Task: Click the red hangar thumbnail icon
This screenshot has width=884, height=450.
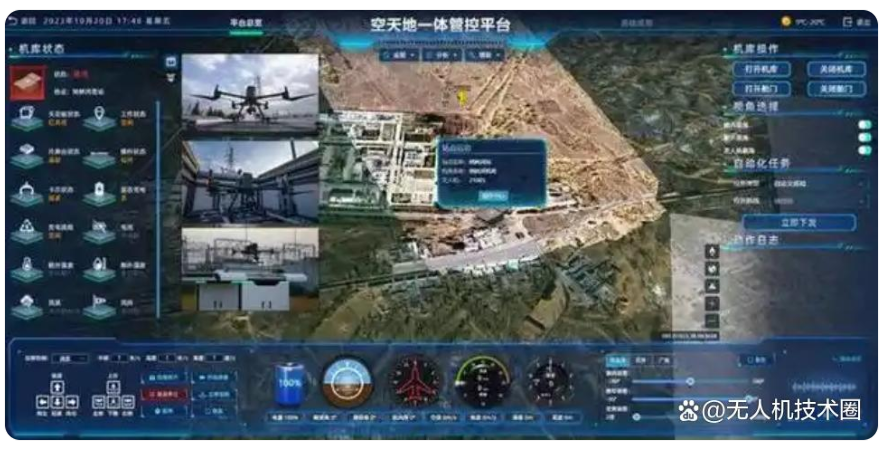Action: tap(28, 82)
